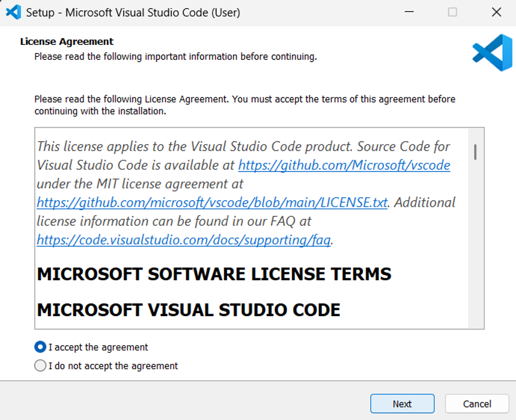
Task: Select "I accept the agreement" radio button
Action: point(41,347)
